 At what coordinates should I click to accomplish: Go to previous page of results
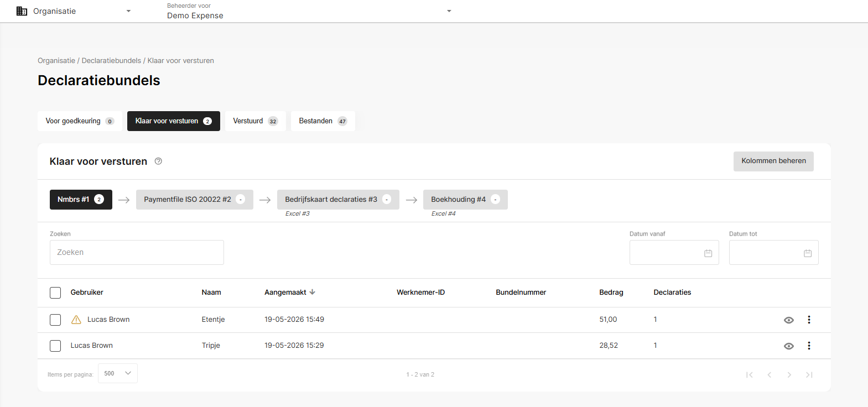tap(770, 375)
